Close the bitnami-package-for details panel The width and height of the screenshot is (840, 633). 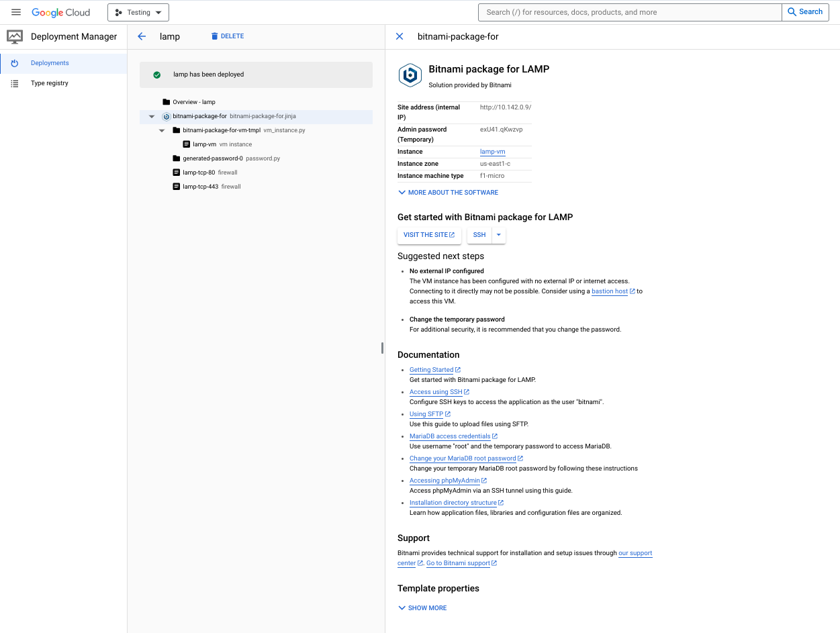(x=400, y=36)
